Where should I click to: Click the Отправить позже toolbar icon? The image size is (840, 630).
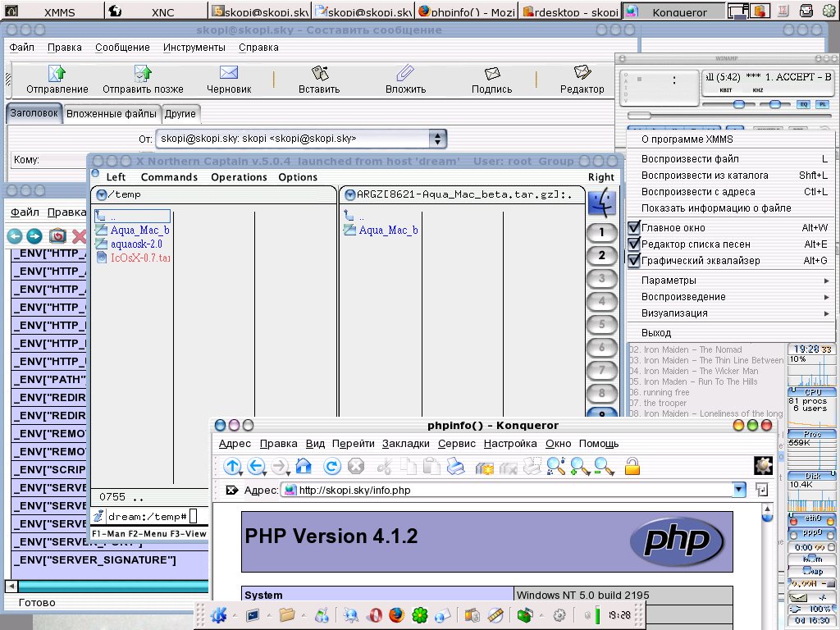pyautogui.click(x=143, y=73)
